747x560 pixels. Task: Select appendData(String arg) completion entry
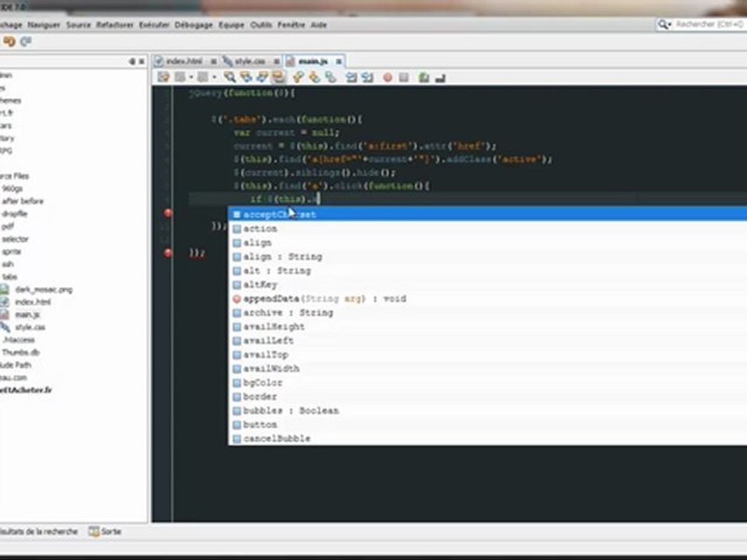coord(488,299)
